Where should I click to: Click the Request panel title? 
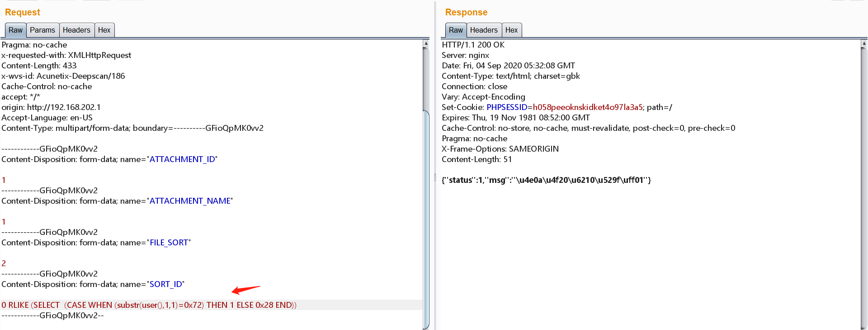pos(23,12)
